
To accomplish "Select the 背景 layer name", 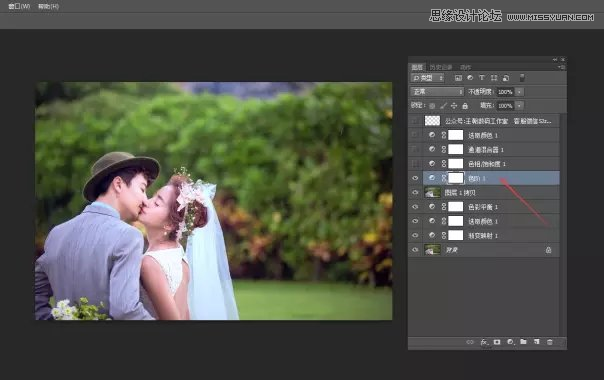I will (451, 250).
